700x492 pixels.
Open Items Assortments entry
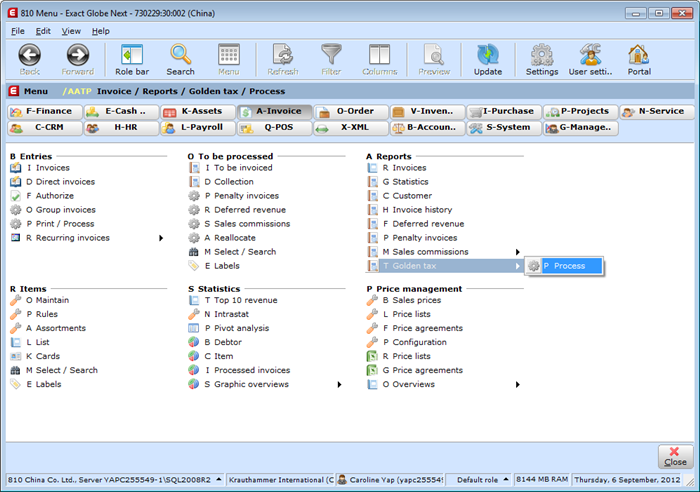[x=61, y=329]
